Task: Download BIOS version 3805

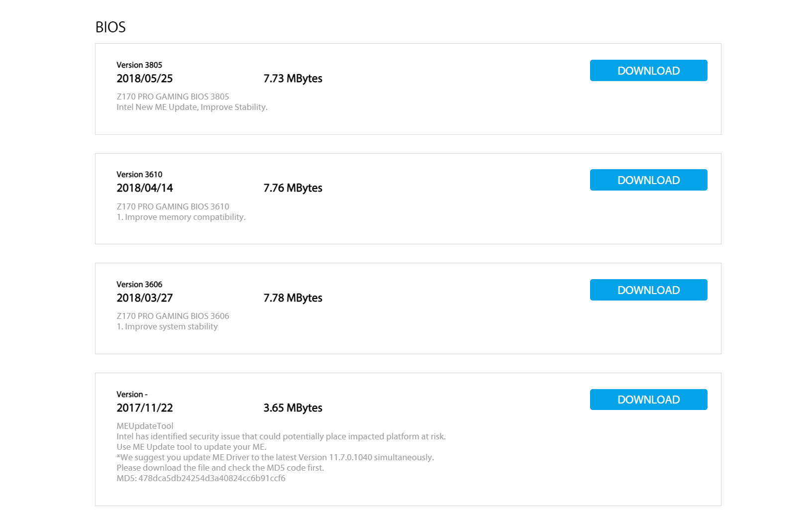Action: pos(648,71)
